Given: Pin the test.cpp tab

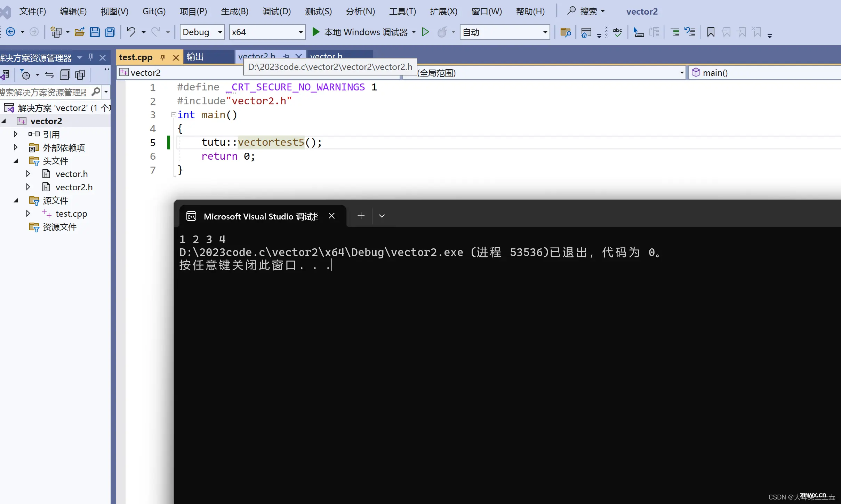Looking at the screenshot, I should point(162,57).
